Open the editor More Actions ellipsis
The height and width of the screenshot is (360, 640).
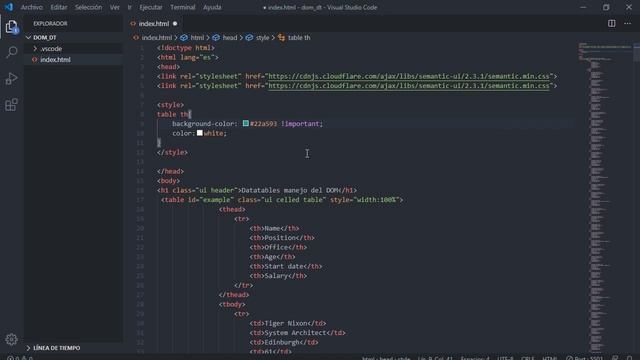click(627, 24)
